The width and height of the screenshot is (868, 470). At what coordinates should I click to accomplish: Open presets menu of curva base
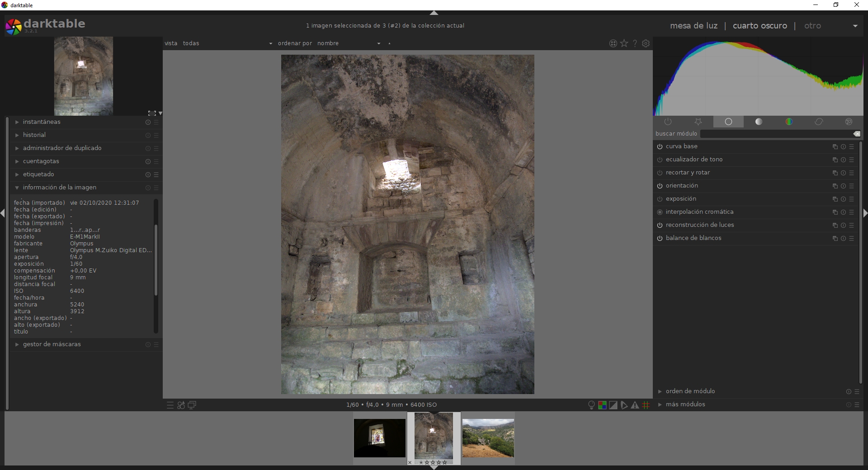pos(851,147)
